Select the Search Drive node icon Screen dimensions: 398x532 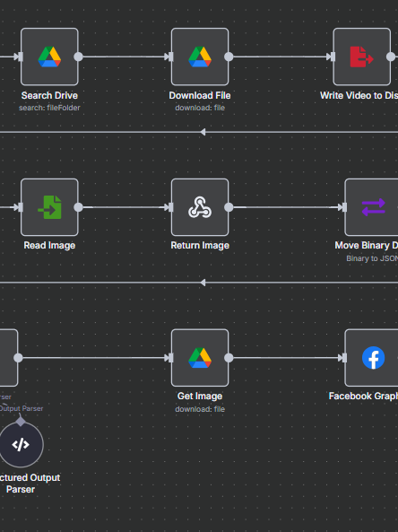tap(49, 57)
